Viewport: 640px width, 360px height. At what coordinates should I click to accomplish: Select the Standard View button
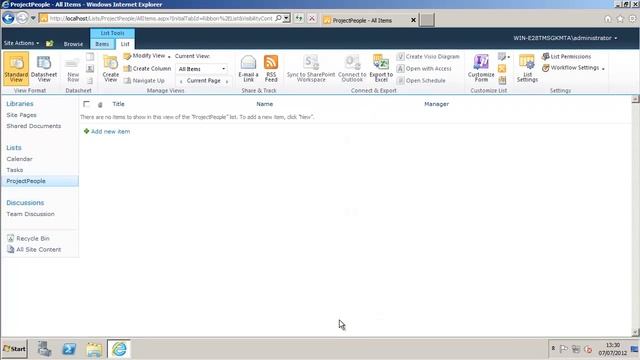click(16, 68)
